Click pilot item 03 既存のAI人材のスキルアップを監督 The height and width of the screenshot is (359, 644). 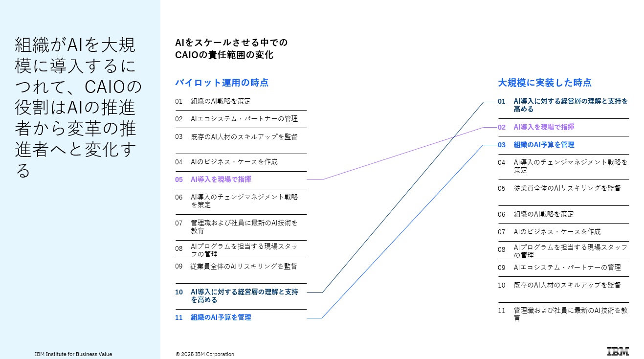(244, 137)
